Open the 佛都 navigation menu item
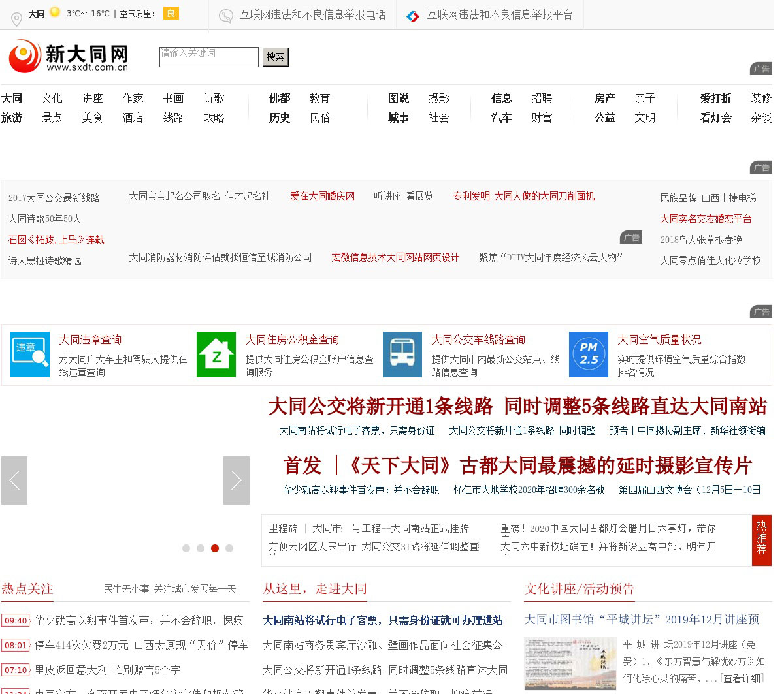 (280, 98)
